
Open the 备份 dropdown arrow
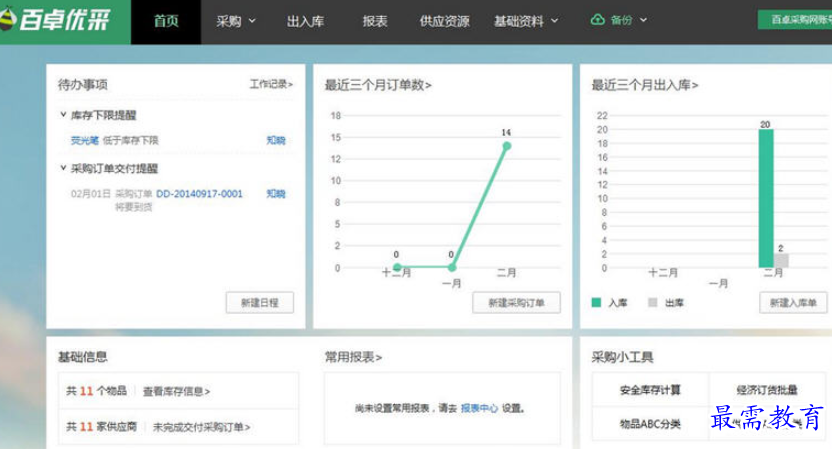[x=643, y=20]
